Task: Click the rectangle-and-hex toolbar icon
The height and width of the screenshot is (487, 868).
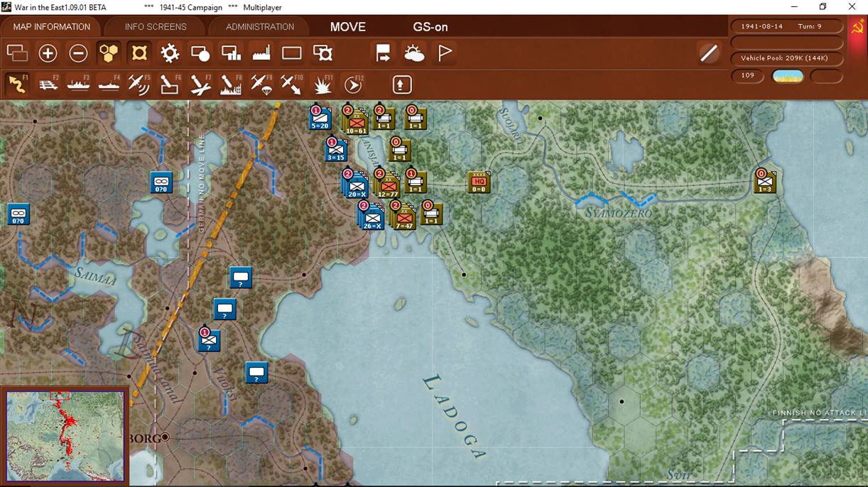Action: pyautogui.click(x=322, y=53)
